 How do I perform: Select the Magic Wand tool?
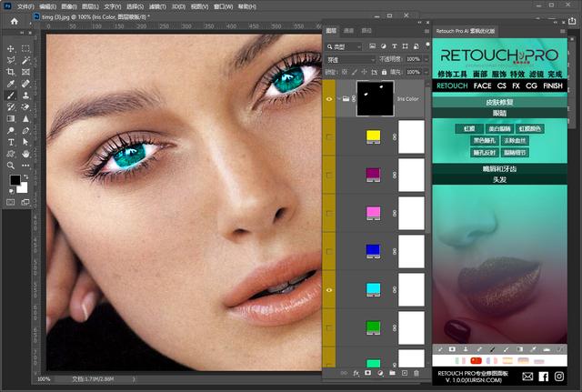(25, 60)
